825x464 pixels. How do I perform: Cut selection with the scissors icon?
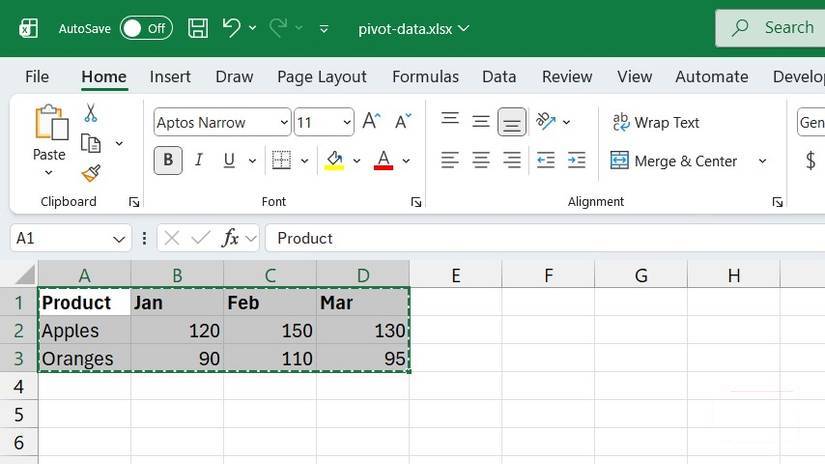(x=90, y=113)
